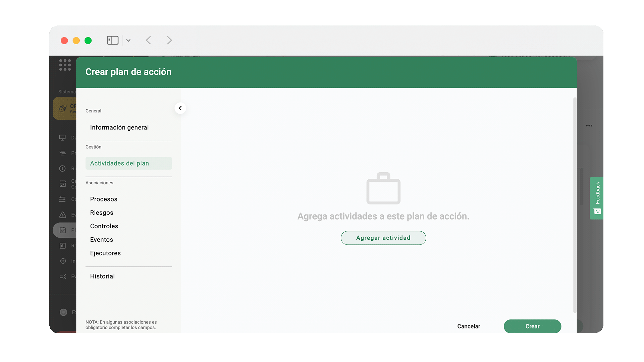The height and width of the screenshot is (362, 644).
Task: Click the sidebar crosshair target icon
Action: (x=63, y=261)
